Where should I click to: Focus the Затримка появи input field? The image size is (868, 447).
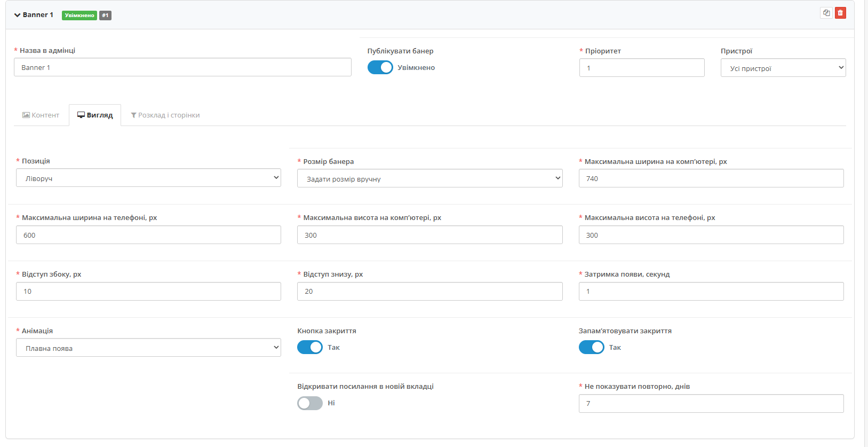pos(711,291)
